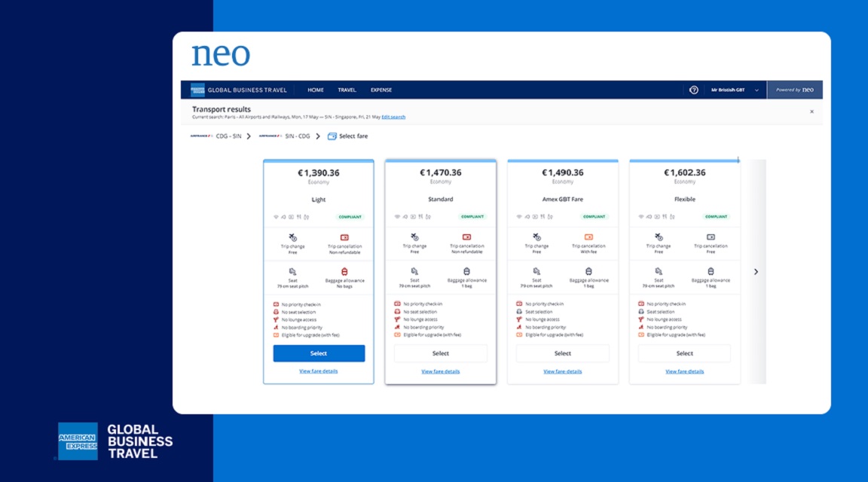The width and height of the screenshot is (868, 482).
Task: Click the Amex GBT Fare baggage icon
Action: click(x=588, y=271)
